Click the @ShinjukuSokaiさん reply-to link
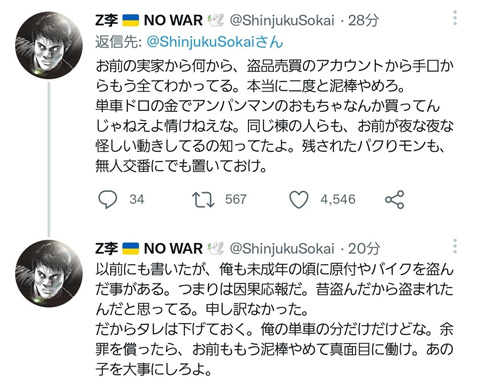Screen dimensions: 480x384 pos(215,42)
